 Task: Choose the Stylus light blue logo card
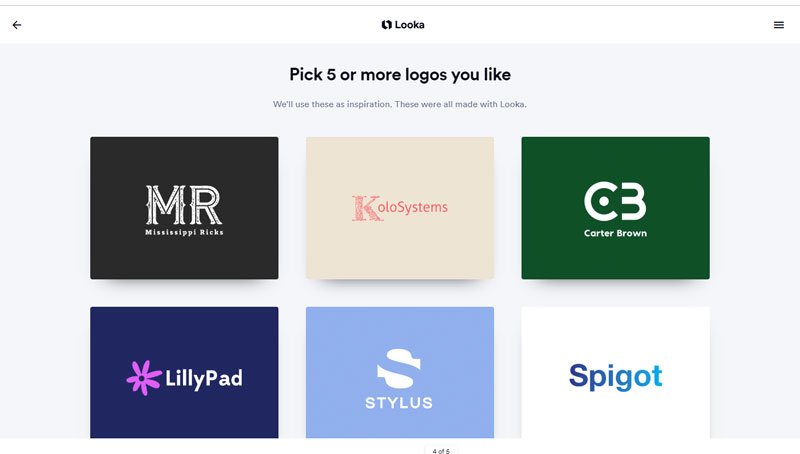[400, 372]
